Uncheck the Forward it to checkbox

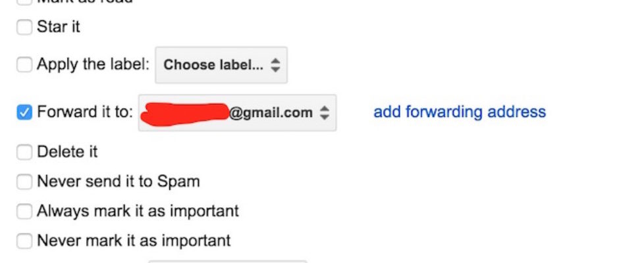point(24,112)
